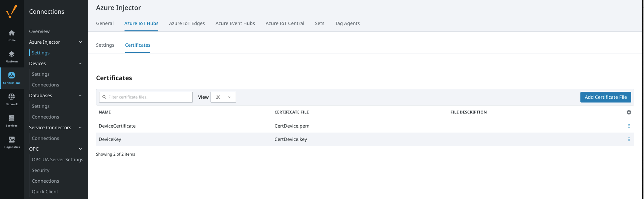Open OPC UA Server Settings link
The height and width of the screenshot is (199, 644).
pyautogui.click(x=57, y=160)
